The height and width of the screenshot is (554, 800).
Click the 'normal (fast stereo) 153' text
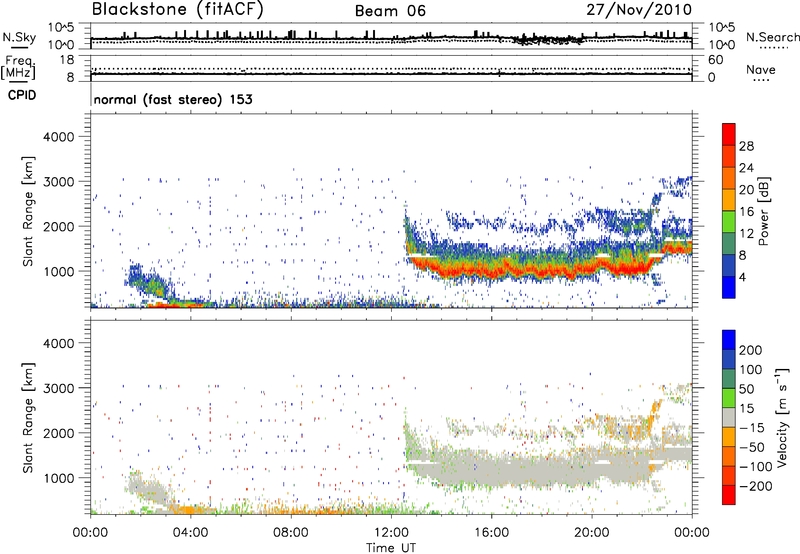(x=173, y=99)
